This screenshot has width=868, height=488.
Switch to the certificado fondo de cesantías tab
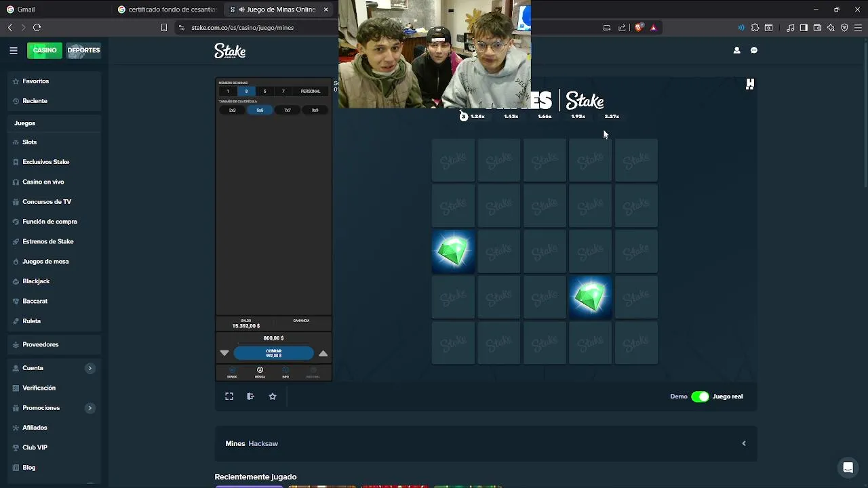[167, 9]
